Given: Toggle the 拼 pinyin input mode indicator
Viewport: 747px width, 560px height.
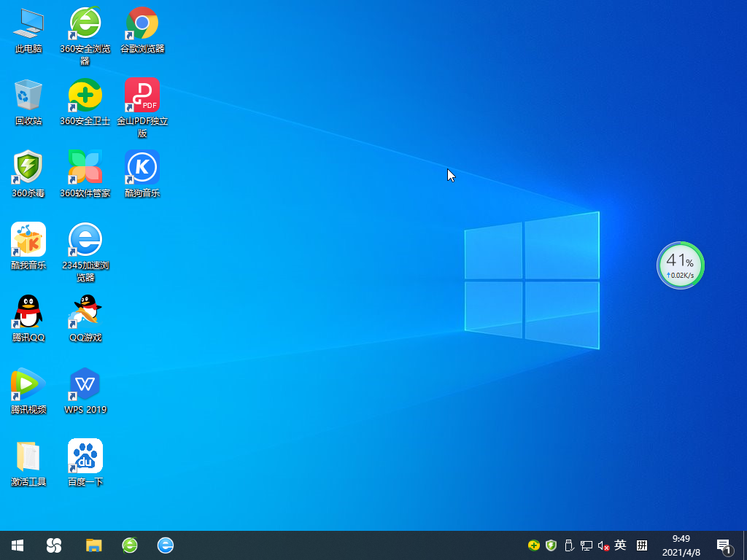Looking at the screenshot, I should click(642, 545).
